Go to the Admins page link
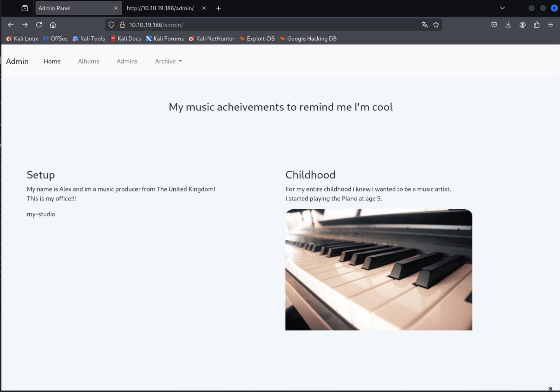 coord(127,61)
